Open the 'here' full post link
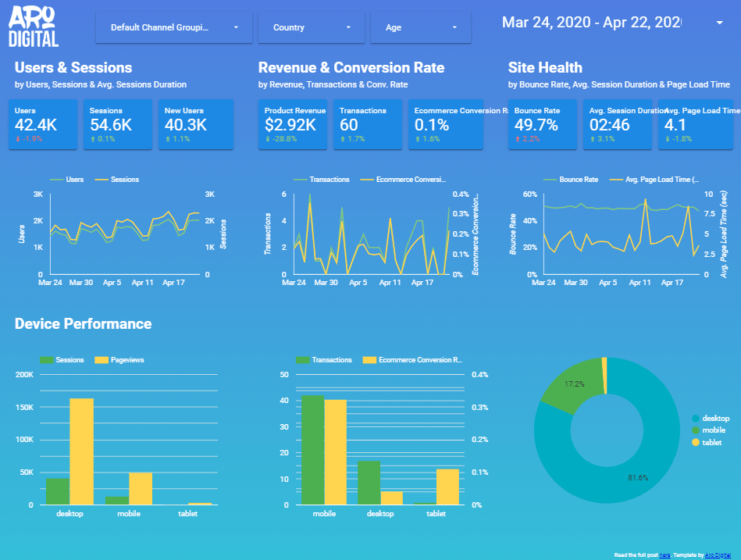 click(x=664, y=555)
